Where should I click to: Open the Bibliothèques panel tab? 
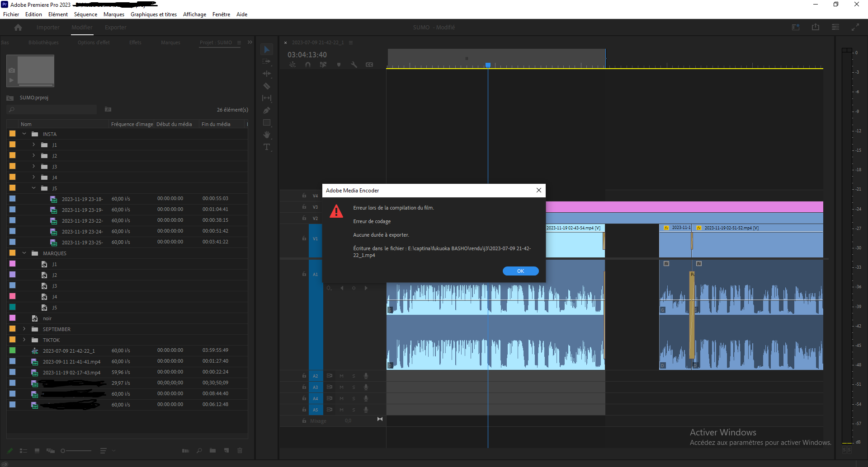pos(43,42)
